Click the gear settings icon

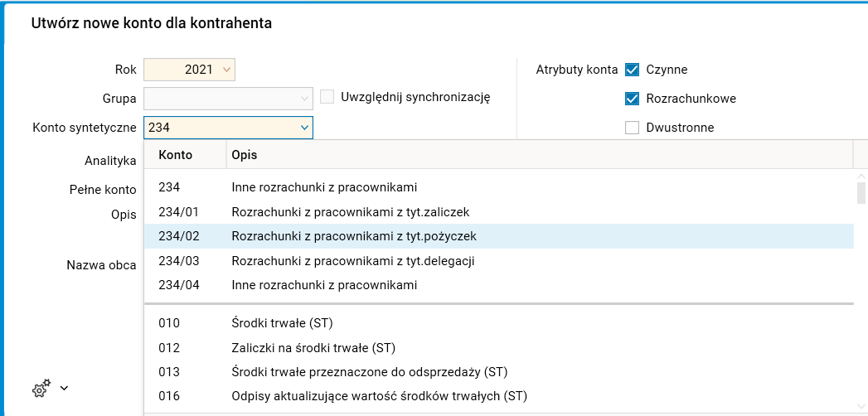click(x=41, y=387)
